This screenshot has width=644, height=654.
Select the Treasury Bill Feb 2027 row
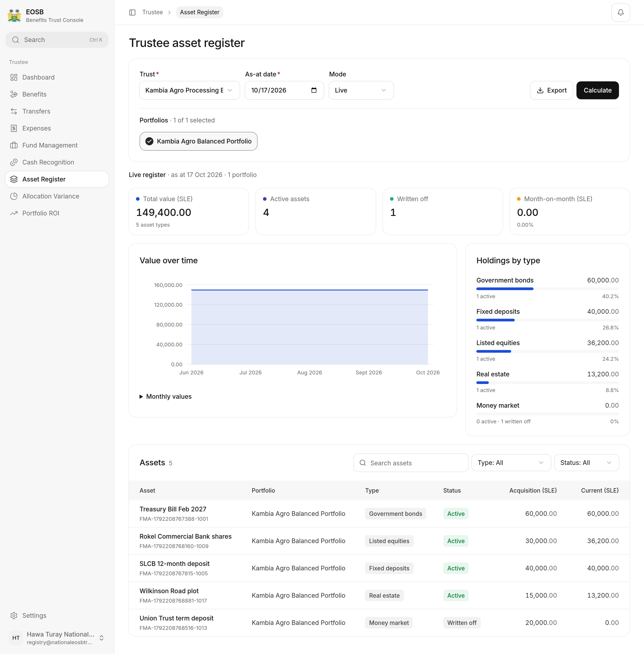pos(379,514)
